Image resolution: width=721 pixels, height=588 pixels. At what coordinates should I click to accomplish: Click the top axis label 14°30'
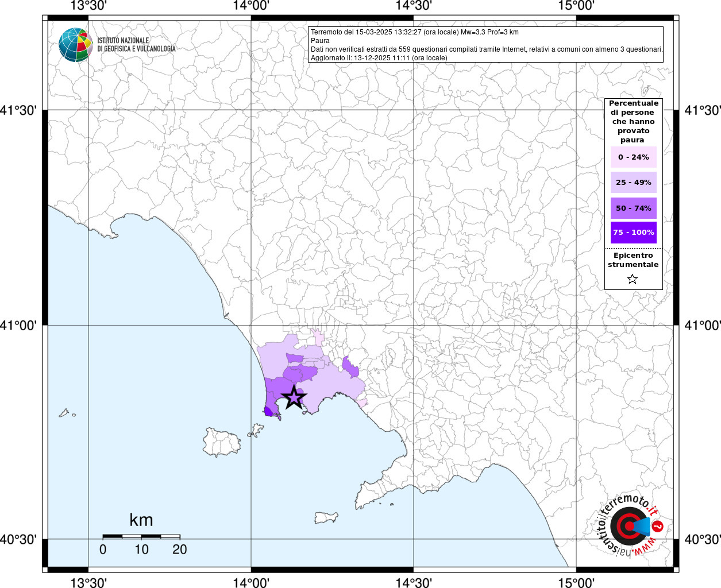click(414, 6)
